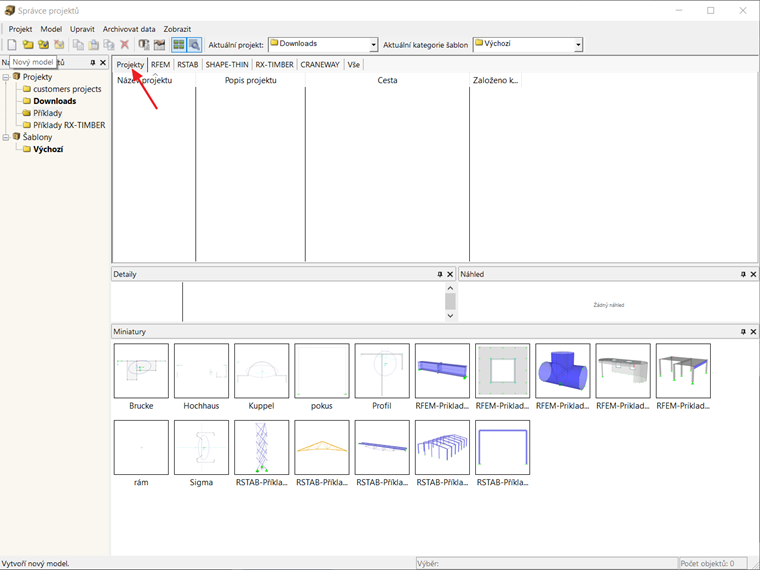
Task: Click the Detaily scrollbar up arrow
Action: 450,288
